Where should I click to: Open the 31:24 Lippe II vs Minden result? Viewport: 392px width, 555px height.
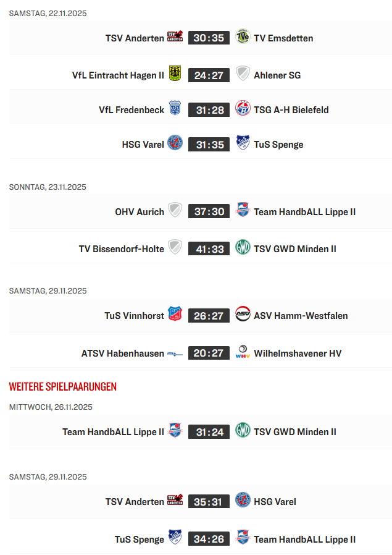[209, 431]
